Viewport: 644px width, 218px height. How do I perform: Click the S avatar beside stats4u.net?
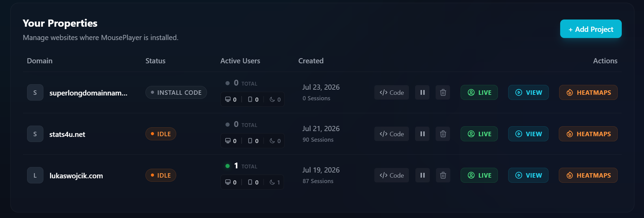point(35,134)
